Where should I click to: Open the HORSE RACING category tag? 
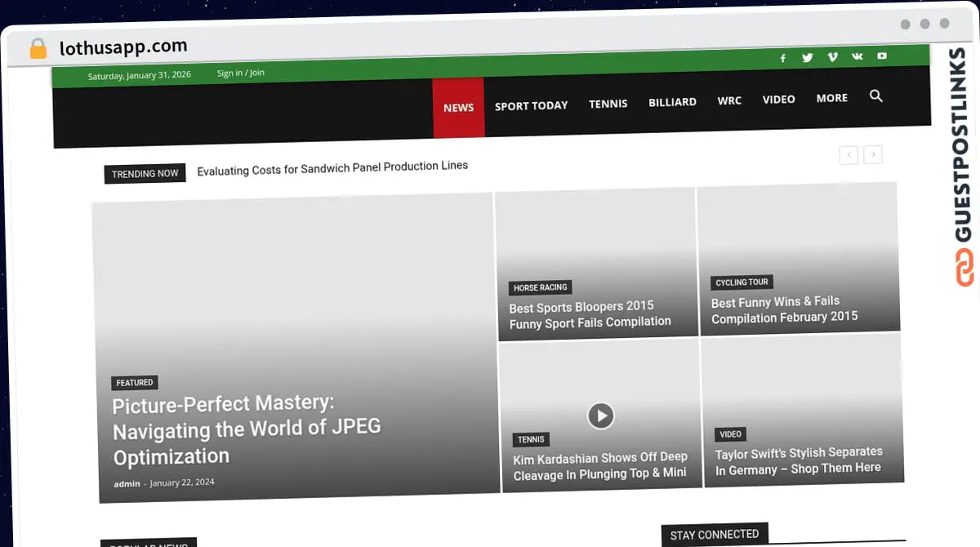tap(540, 287)
